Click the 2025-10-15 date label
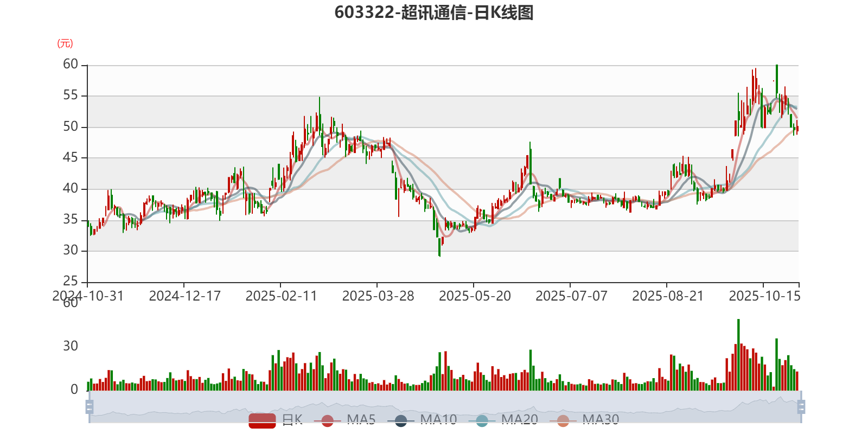Image resolution: width=868 pixels, height=434 pixels. [764, 296]
